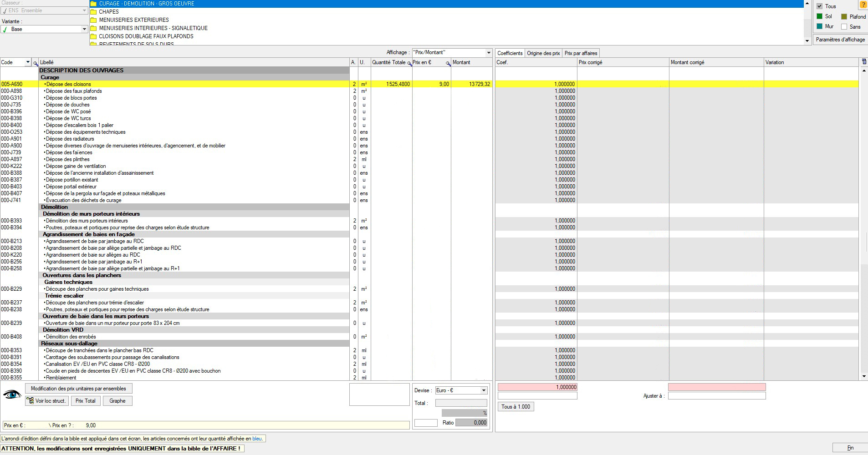Viewport: 868px width, 455px height.
Task: Click the green Sol color box
Action: point(820,16)
